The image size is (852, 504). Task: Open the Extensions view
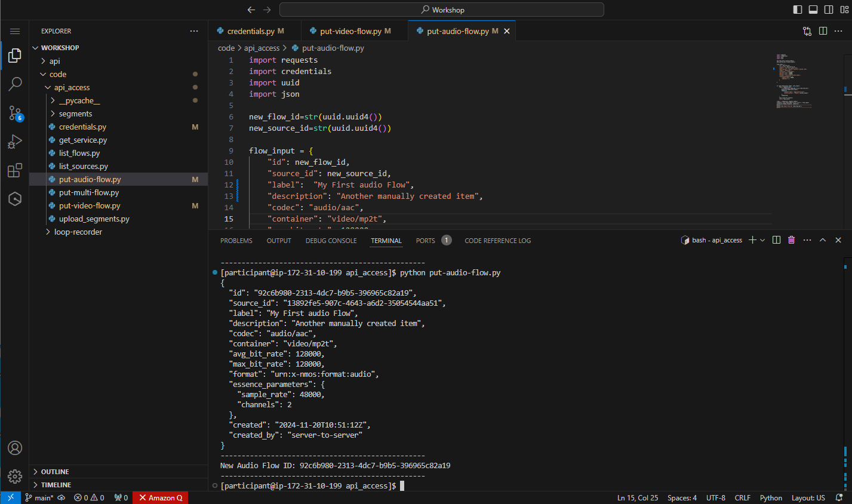pos(15,170)
